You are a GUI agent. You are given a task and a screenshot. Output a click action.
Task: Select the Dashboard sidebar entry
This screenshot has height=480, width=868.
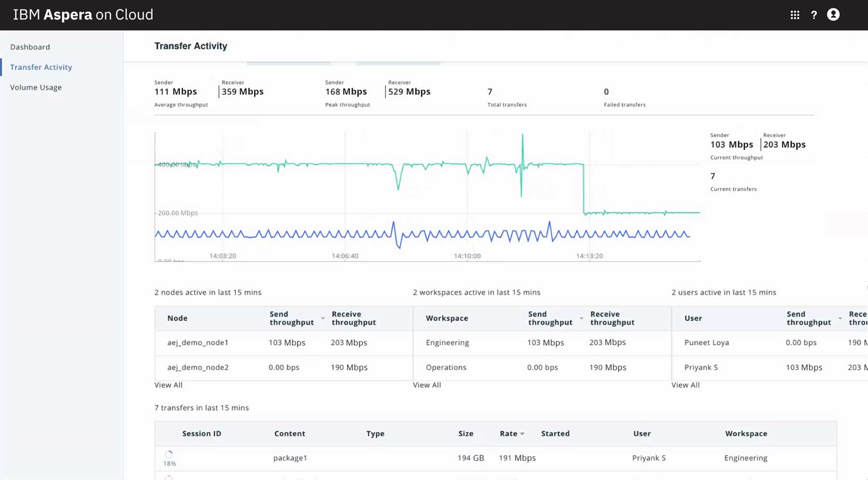tap(30, 47)
